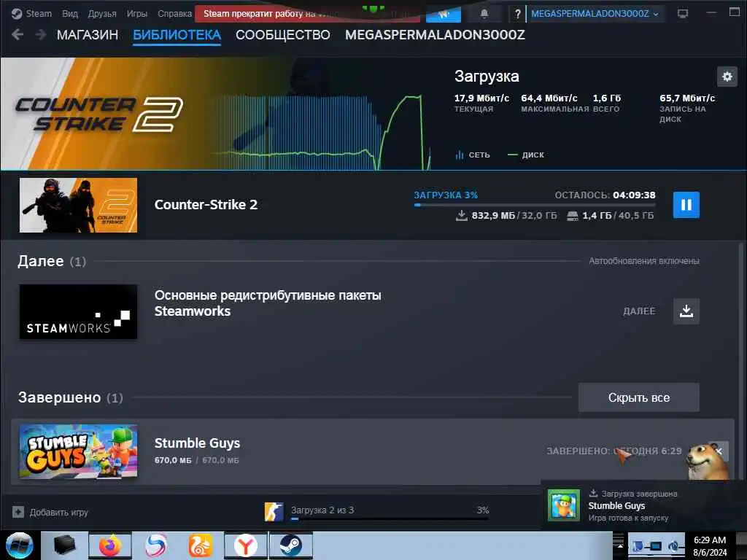
Task: Switch to the БИБЛИОТЕКА tab
Action: (x=177, y=35)
